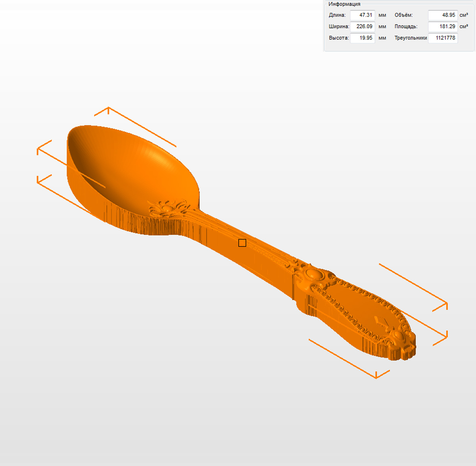The width and height of the screenshot is (476, 466).
Task: Click the Треугольники label
Action: (x=411, y=38)
